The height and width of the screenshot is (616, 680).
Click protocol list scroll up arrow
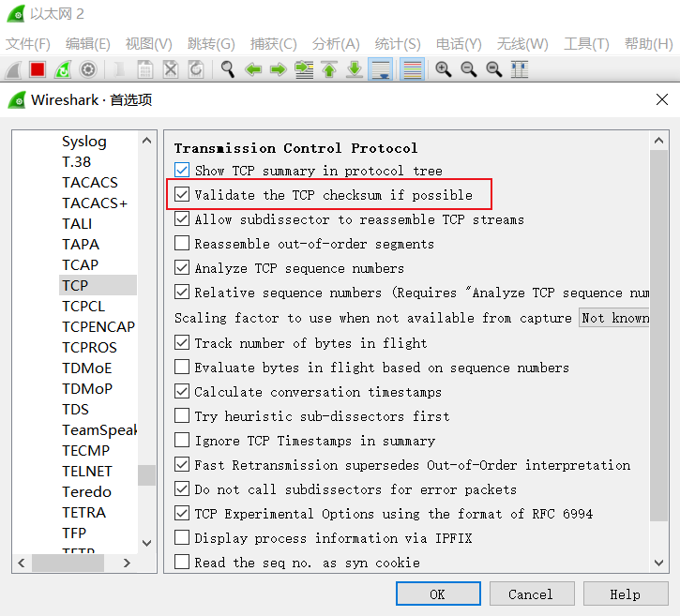(146, 141)
